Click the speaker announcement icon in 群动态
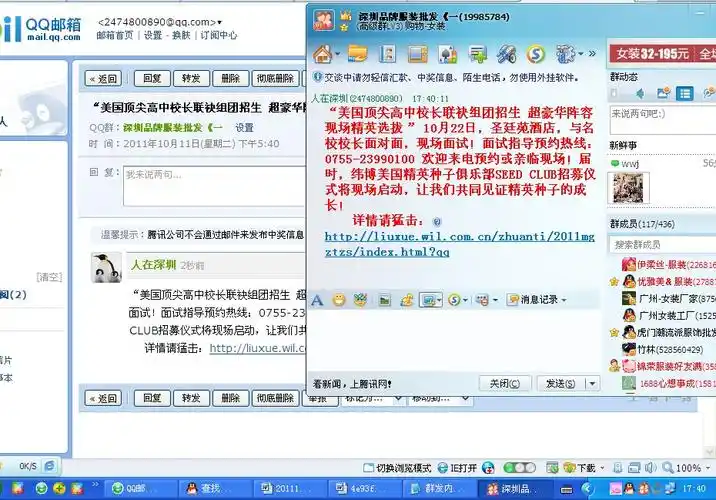The height and width of the screenshot is (500, 716). (x=640, y=94)
